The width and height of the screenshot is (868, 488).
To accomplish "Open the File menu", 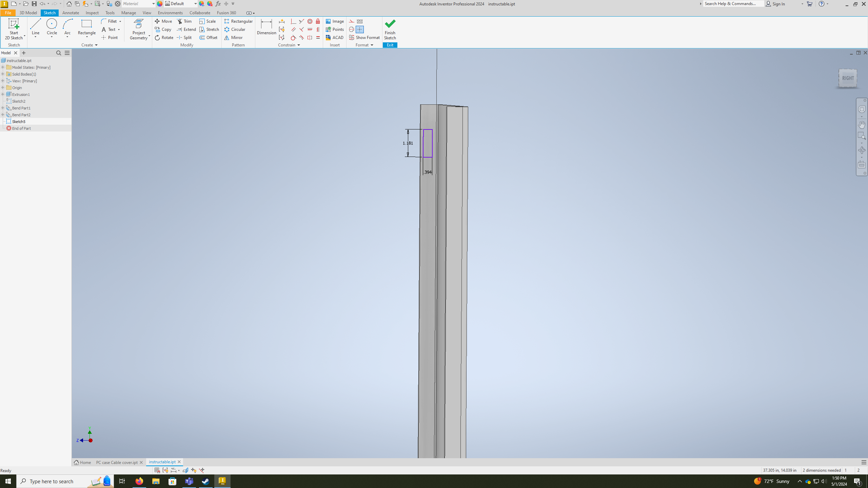I will point(8,13).
